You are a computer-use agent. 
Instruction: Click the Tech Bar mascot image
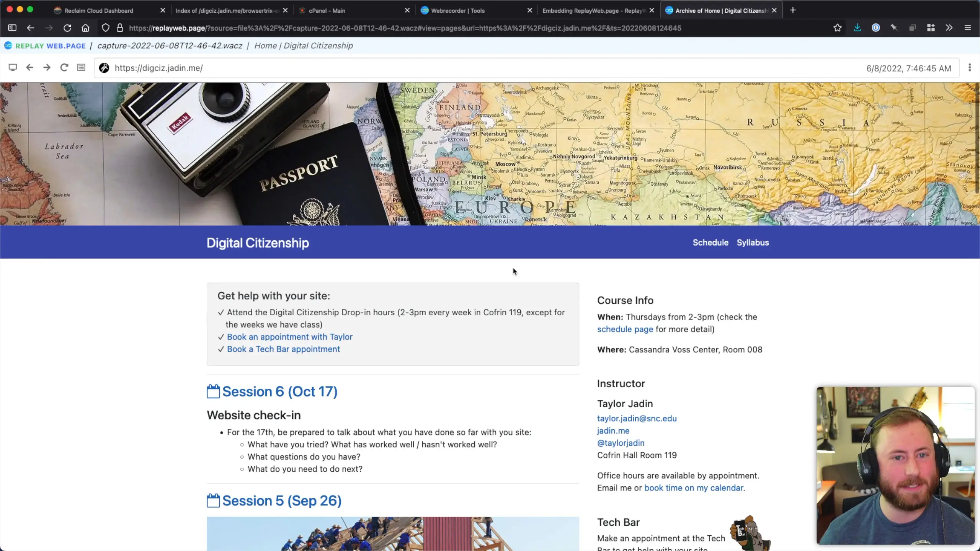pos(750,533)
